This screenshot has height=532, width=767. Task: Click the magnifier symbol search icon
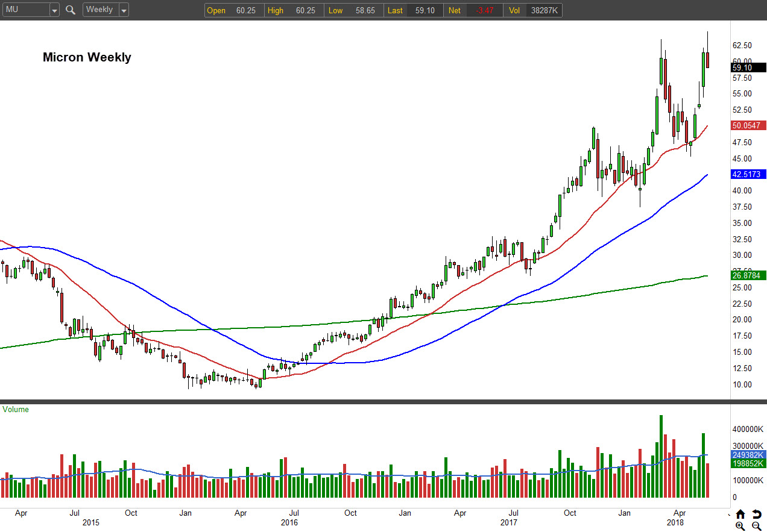(x=71, y=10)
